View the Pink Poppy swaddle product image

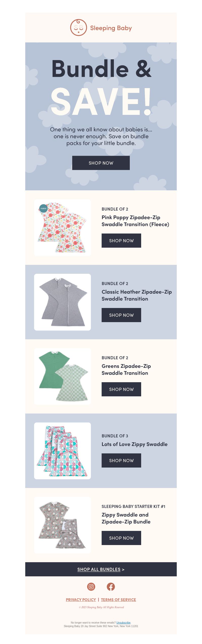(62, 228)
